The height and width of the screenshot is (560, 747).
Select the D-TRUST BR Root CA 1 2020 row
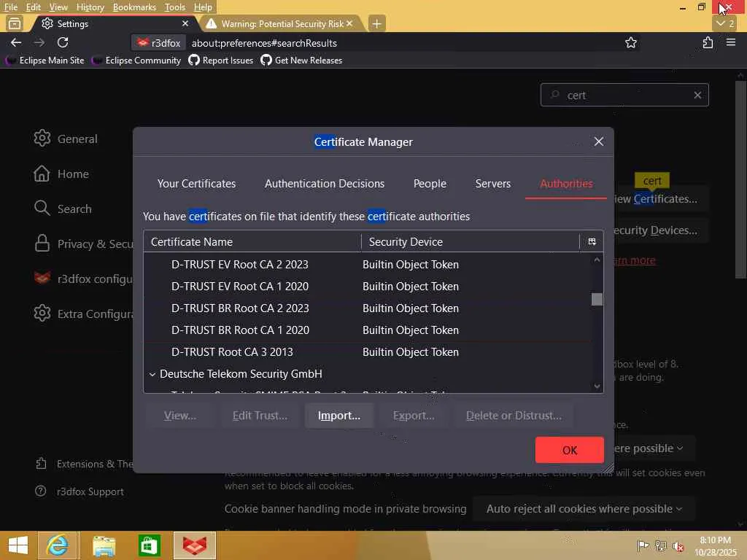368,330
